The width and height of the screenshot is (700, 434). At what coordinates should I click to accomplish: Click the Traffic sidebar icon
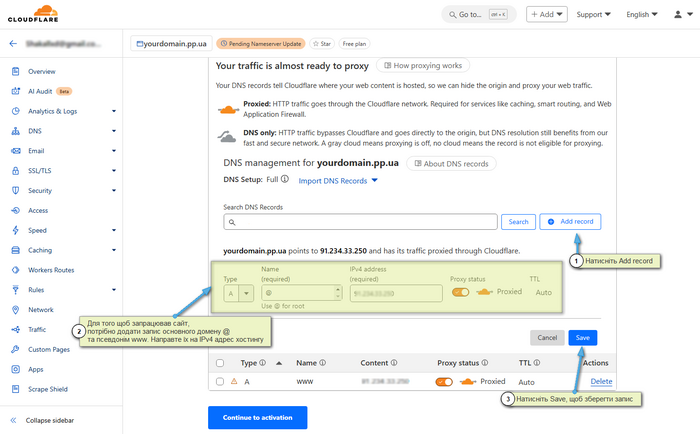(x=16, y=330)
